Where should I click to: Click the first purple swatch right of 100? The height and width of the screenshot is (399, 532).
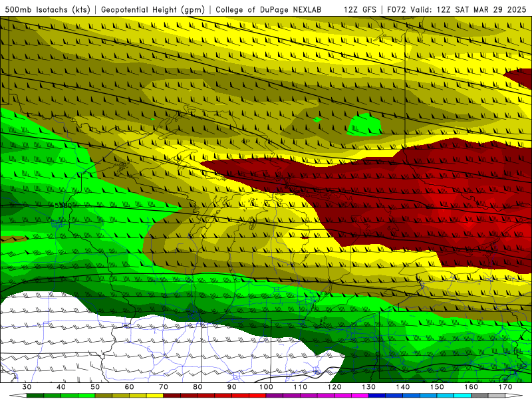click(275, 396)
